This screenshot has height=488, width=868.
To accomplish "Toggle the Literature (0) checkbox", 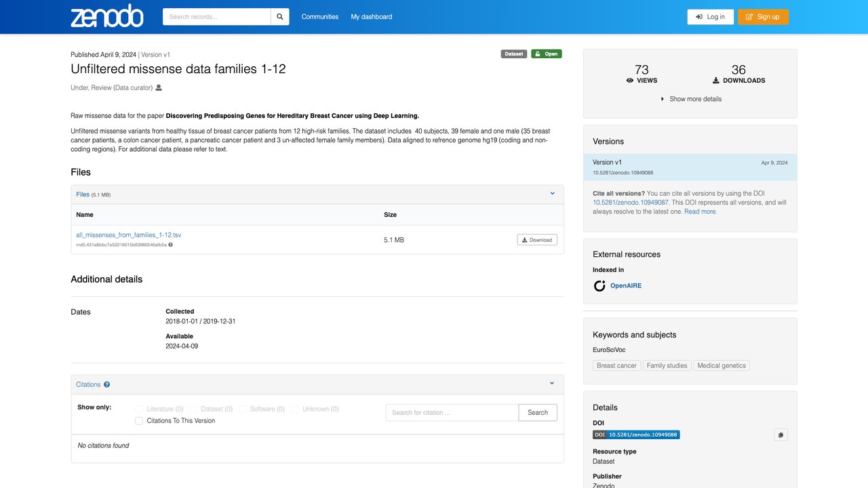I will coord(139,409).
